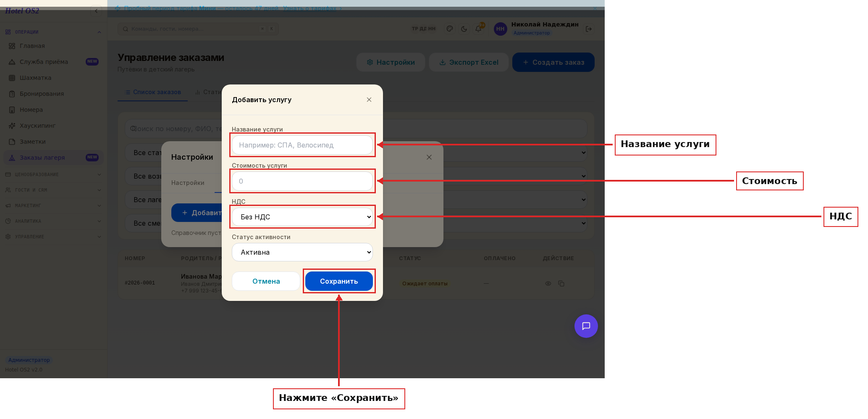Open Номера building icon item
The image size is (868, 419).
click(x=12, y=110)
